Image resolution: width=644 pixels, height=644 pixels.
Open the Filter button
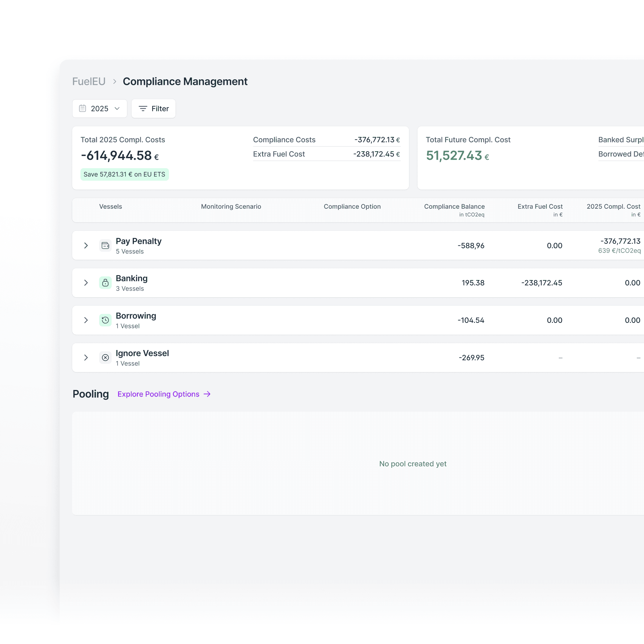point(153,108)
